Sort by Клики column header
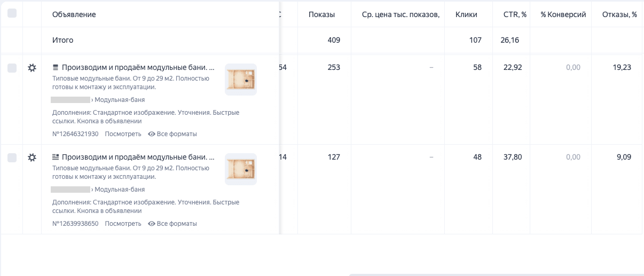Screen dimensions: 644x276 pyautogui.click(x=466, y=14)
